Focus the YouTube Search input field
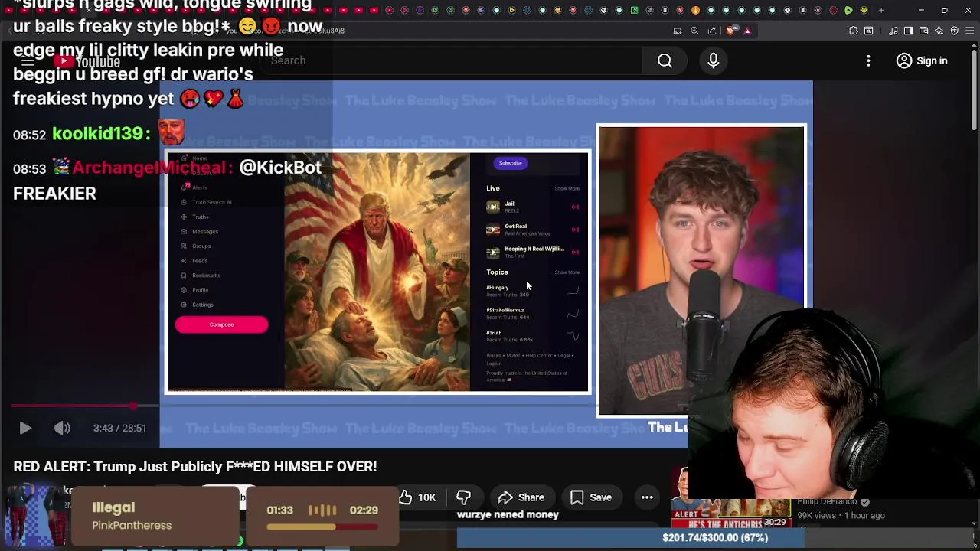Screen dimensions: 980x551 [x=452, y=60]
